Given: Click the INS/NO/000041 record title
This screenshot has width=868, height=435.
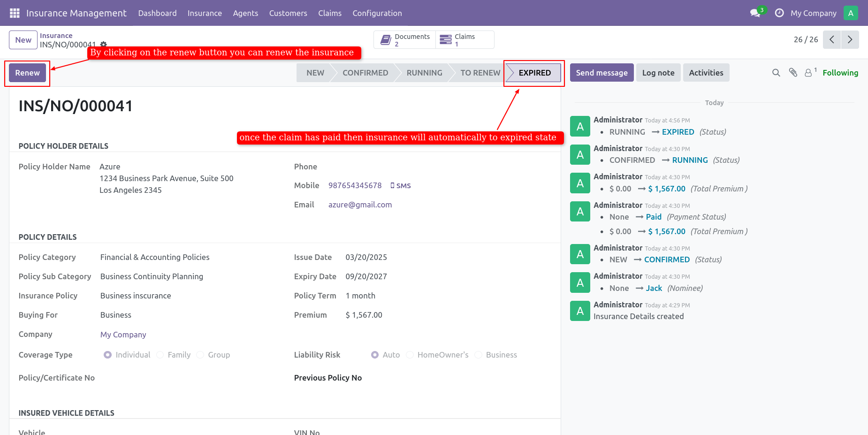Looking at the screenshot, I should [x=76, y=106].
